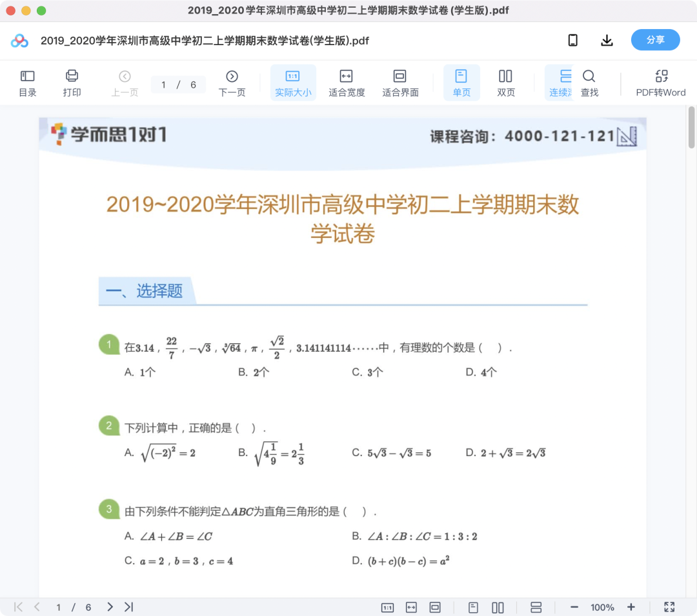Select 适合宽度 fit width view
Image resolution: width=697 pixels, height=616 pixels.
point(347,83)
